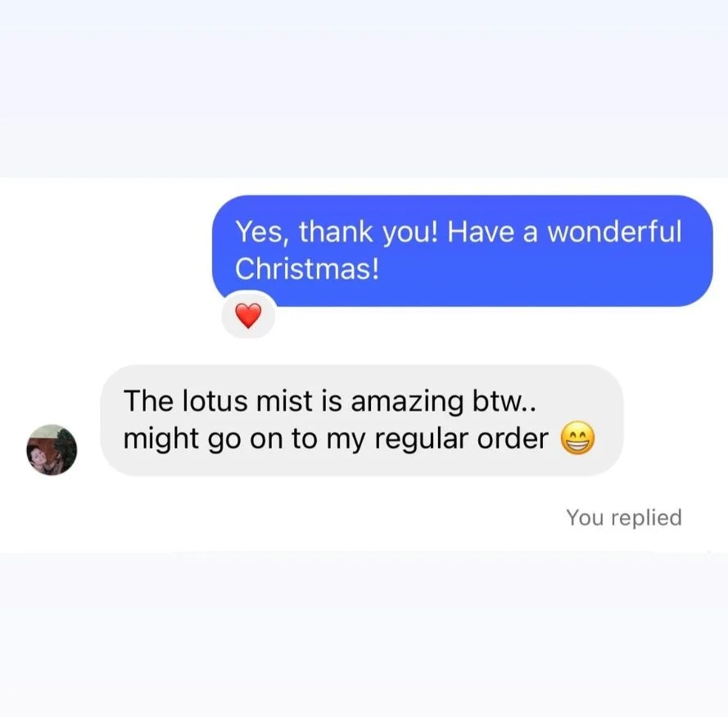Click "amazing btw.." in received message
This screenshot has height=717, width=728.
click(443, 401)
